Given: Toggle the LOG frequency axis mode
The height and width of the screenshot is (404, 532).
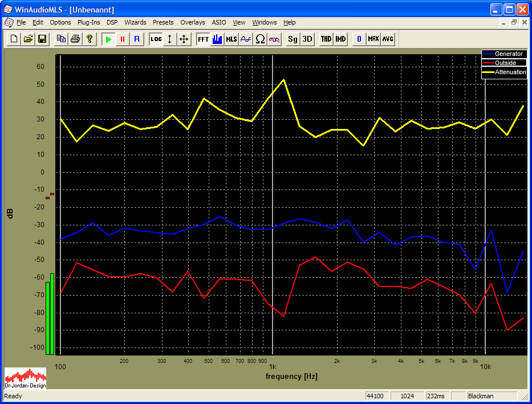Looking at the screenshot, I should 156,39.
